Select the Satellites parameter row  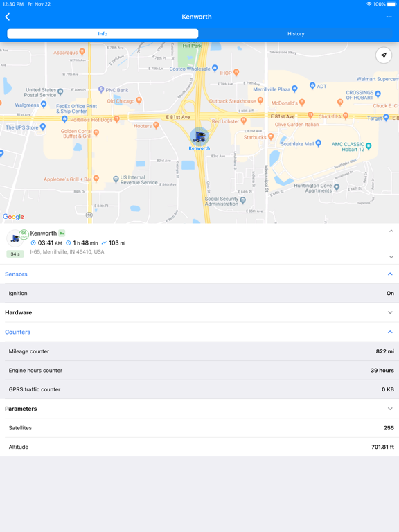[199, 428]
